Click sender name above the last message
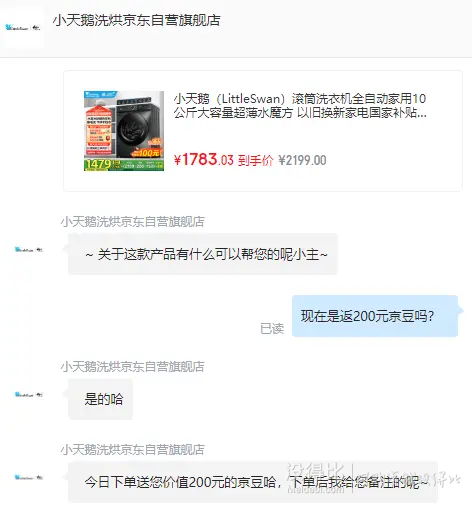The height and width of the screenshot is (513, 472). click(x=132, y=450)
